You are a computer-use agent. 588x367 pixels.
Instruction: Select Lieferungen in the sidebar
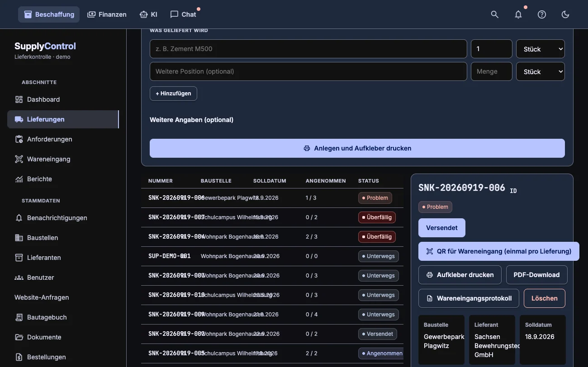[x=63, y=119]
